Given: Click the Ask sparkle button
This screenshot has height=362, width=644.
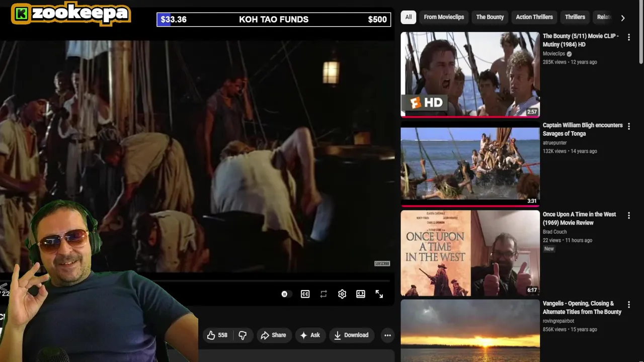Looking at the screenshot, I should [310, 335].
